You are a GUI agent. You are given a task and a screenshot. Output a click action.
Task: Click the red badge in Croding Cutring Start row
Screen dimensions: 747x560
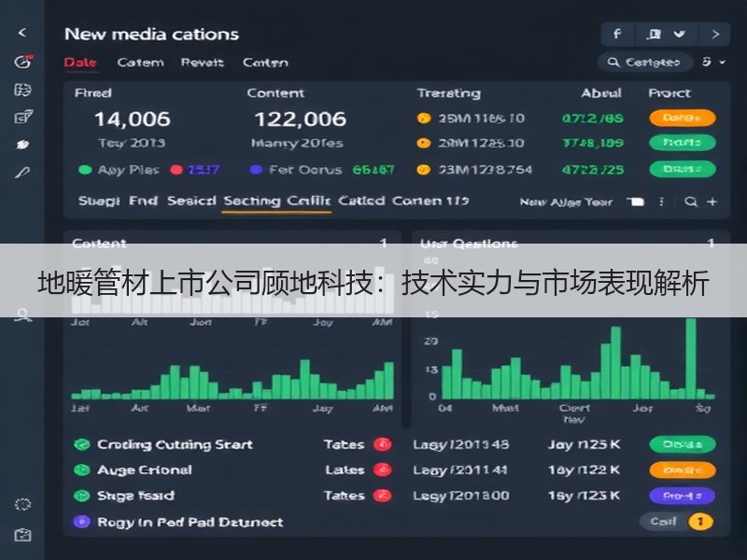tap(383, 444)
